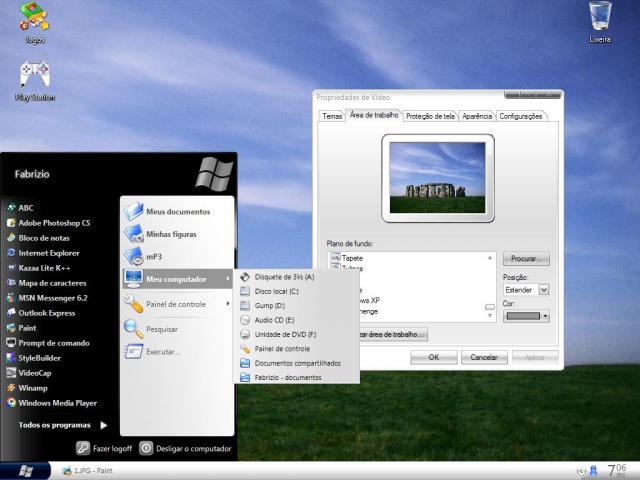Launch Paint from Start menu list
Image resolution: width=640 pixels, height=480 pixels.
pos(21,328)
